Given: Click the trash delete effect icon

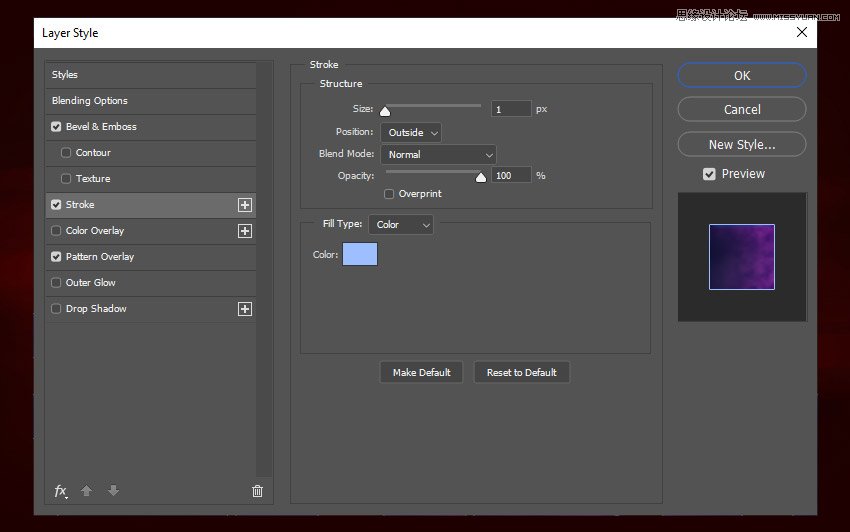Looking at the screenshot, I should pos(257,491).
